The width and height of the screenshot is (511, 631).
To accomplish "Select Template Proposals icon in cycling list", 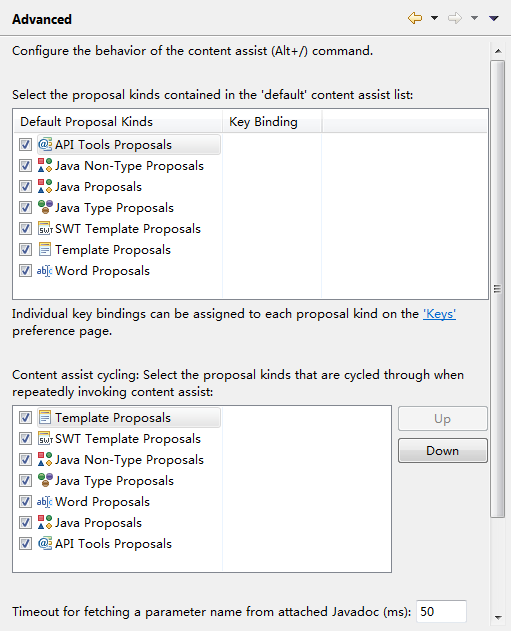I will coord(45,417).
